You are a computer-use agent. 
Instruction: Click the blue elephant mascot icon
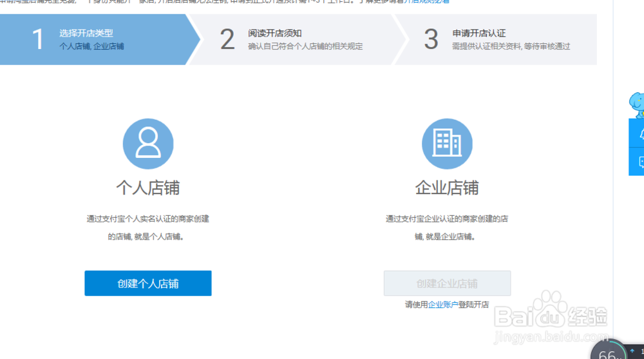637,105
